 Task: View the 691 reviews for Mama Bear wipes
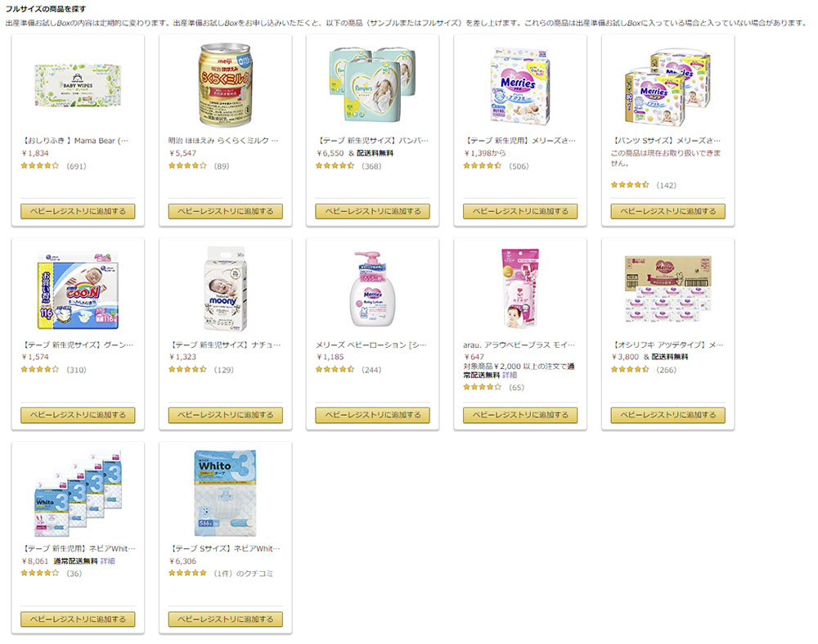pyautogui.click(x=76, y=166)
